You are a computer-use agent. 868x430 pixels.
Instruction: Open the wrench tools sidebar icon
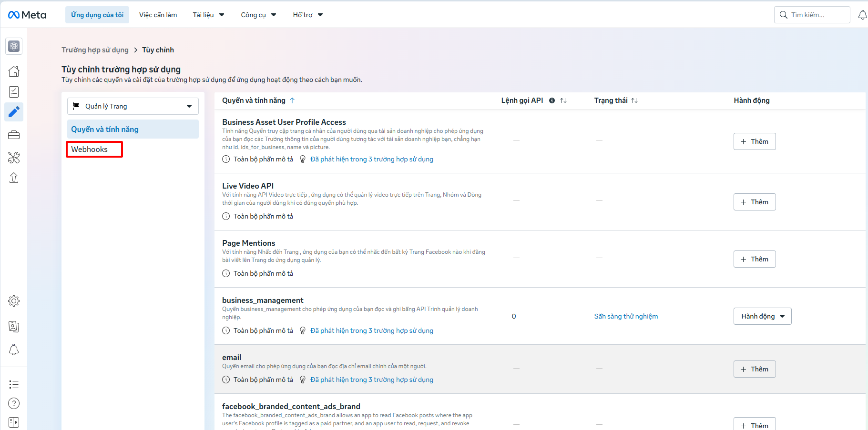[14, 158]
